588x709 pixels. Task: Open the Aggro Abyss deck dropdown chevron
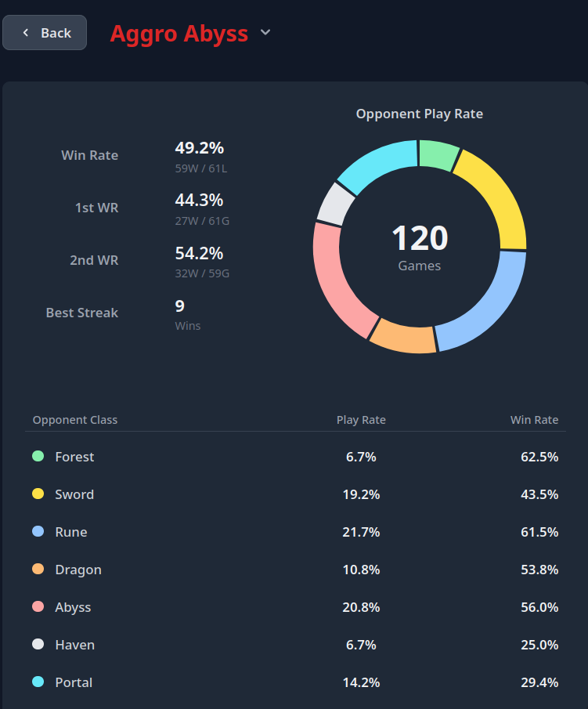coord(265,32)
